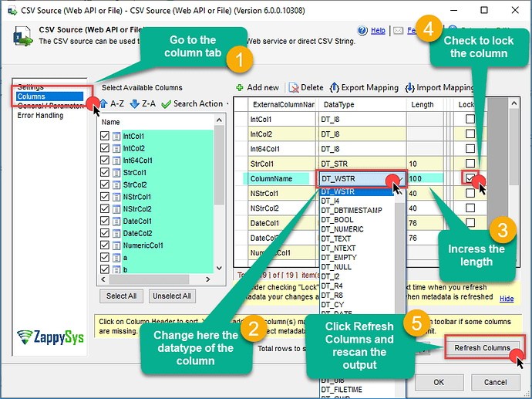This screenshot has width=532, height=399.
Task: Open the General / Parameters tab
Action: coord(50,106)
